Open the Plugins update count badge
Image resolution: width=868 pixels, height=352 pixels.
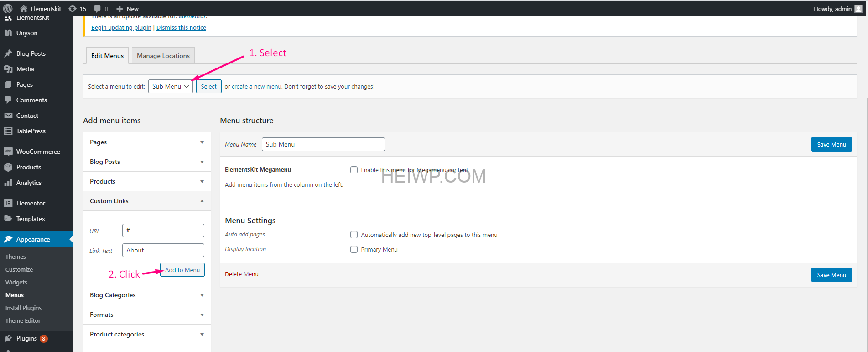click(x=43, y=339)
